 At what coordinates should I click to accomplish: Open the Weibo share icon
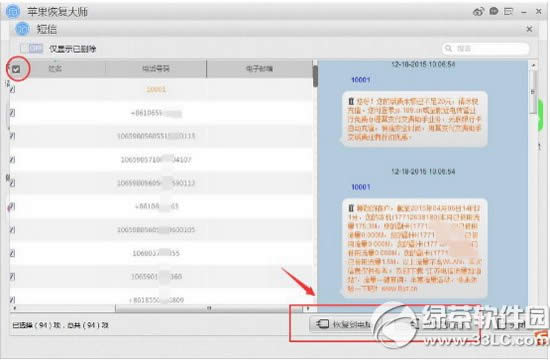(478, 12)
